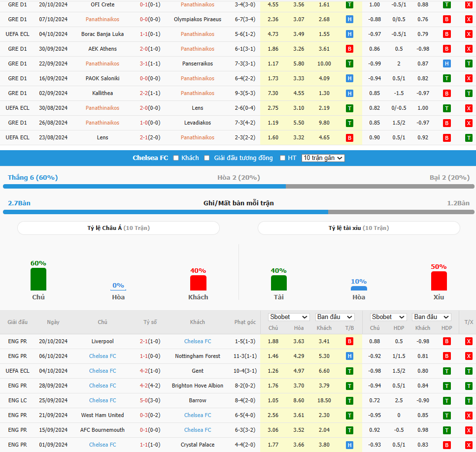Click the '18.50' odds value in Barrow row

(324, 400)
